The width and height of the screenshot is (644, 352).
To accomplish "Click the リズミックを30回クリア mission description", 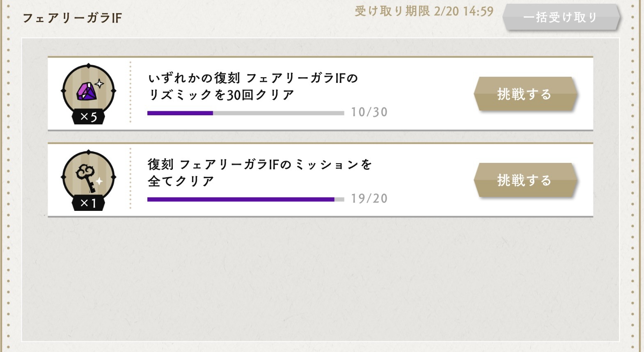I will pos(253,86).
